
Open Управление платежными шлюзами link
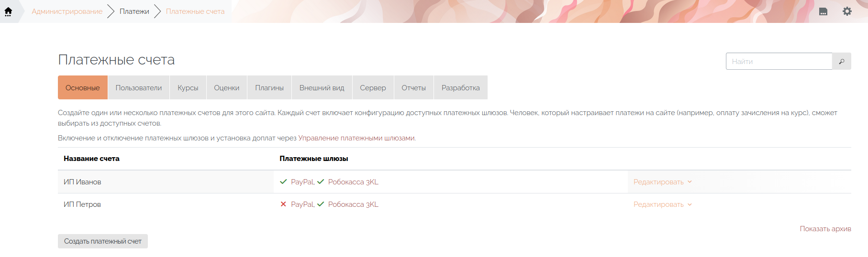point(356,138)
